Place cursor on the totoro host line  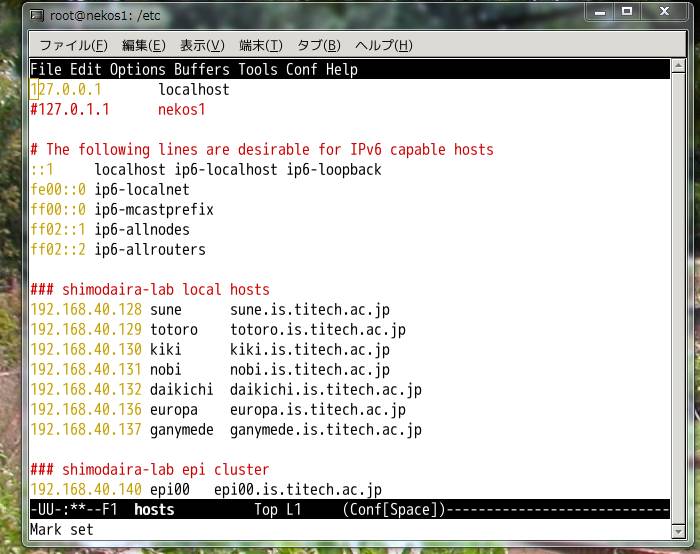[174, 330]
